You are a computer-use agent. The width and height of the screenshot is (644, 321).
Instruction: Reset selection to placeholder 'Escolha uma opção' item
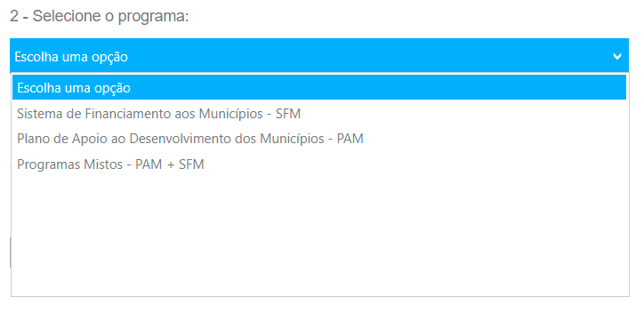coord(319,87)
